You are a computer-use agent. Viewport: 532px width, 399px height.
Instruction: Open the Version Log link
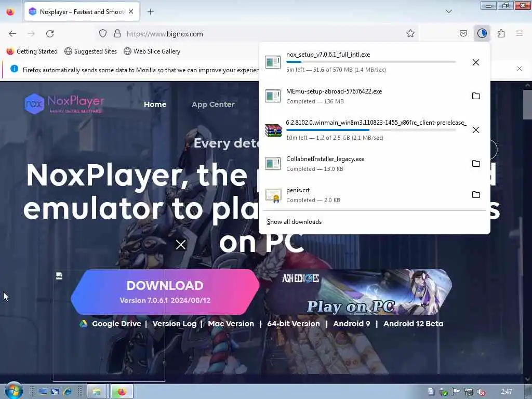175,324
